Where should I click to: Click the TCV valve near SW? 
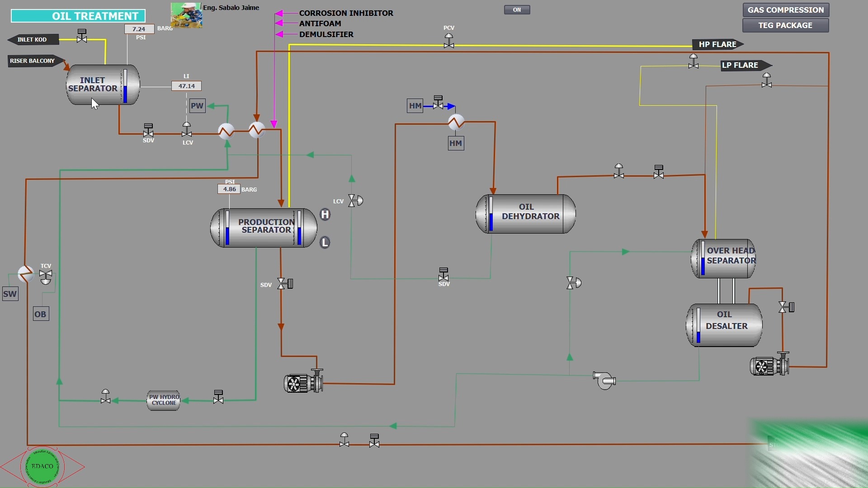46,277
